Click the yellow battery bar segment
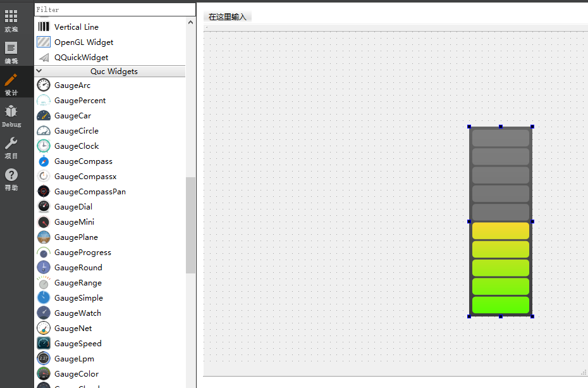Image resolution: width=588 pixels, height=388 pixels. pyautogui.click(x=500, y=231)
